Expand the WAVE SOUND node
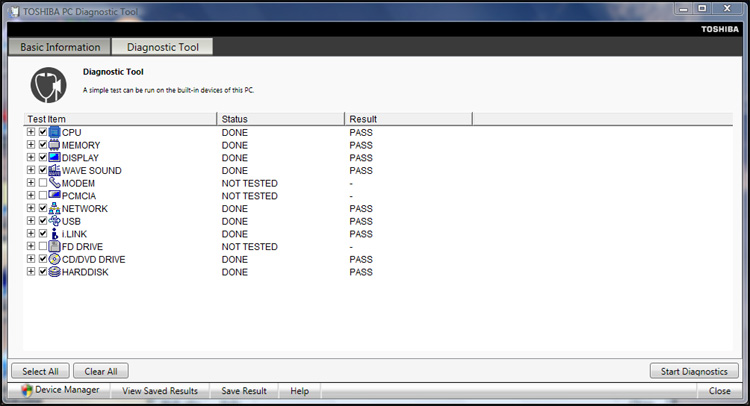 point(31,170)
